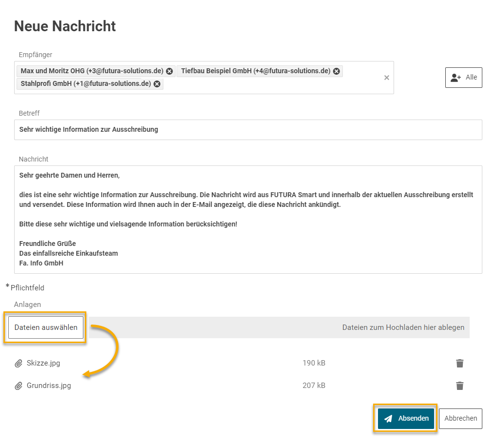Click paperclip icon next to Grundriss.jpg
Image resolution: width=496 pixels, height=448 pixels.
pyautogui.click(x=19, y=386)
